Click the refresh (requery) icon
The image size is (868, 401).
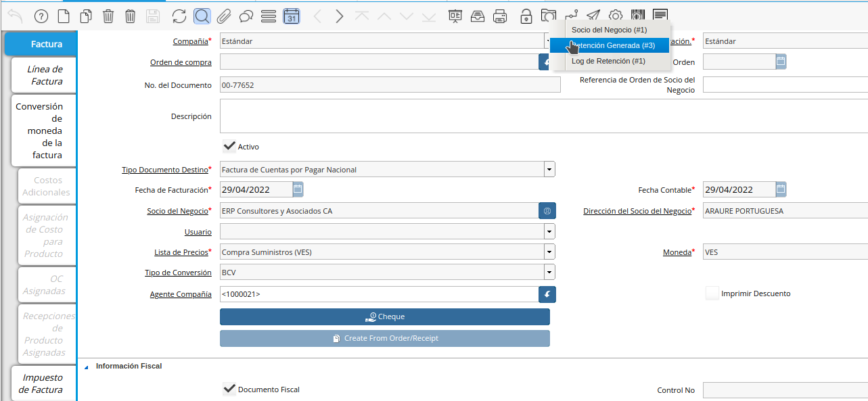click(179, 16)
